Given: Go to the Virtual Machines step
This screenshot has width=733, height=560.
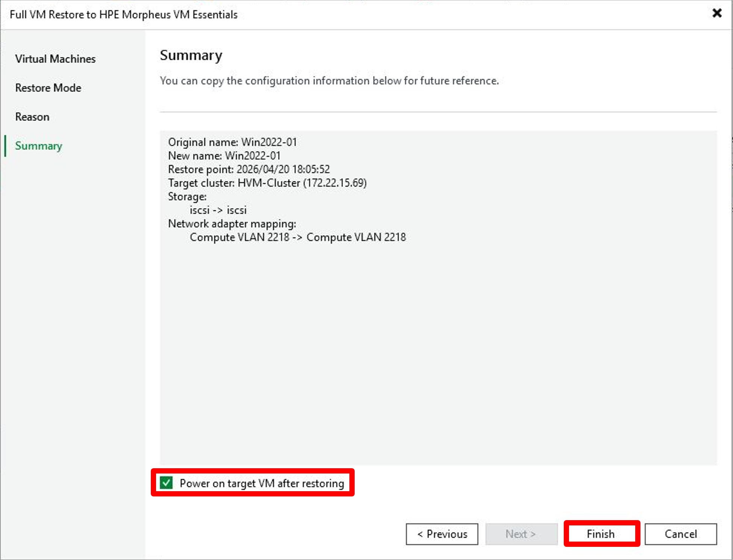Looking at the screenshot, I should [55, 59].
